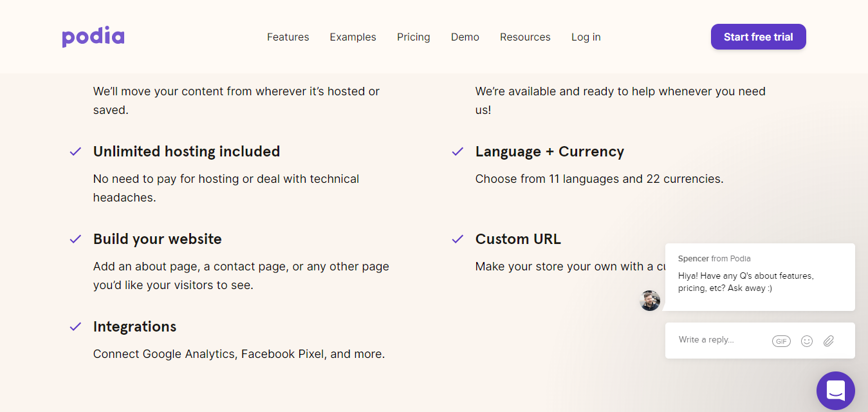Click checkmark next to Custom URL
Screen dimensions: 868x412
click(x=457, y=239)
